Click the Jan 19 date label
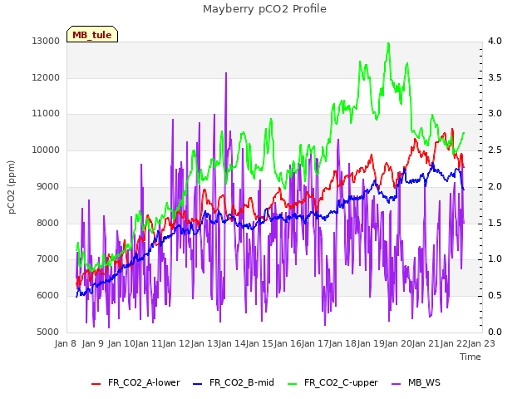This screenshot has height=399, width=532. [x=371, y=343]
